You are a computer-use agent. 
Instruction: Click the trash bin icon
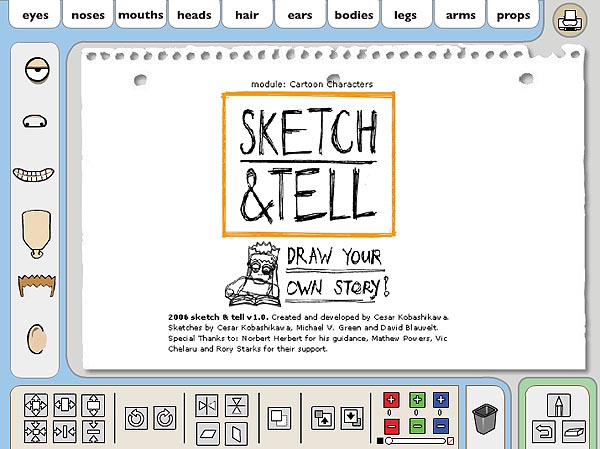[485, 420]
